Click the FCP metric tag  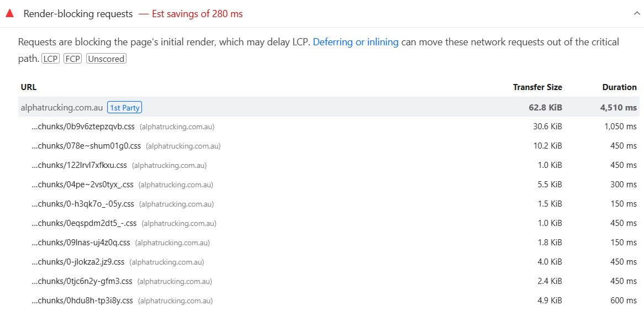(73, 59)
